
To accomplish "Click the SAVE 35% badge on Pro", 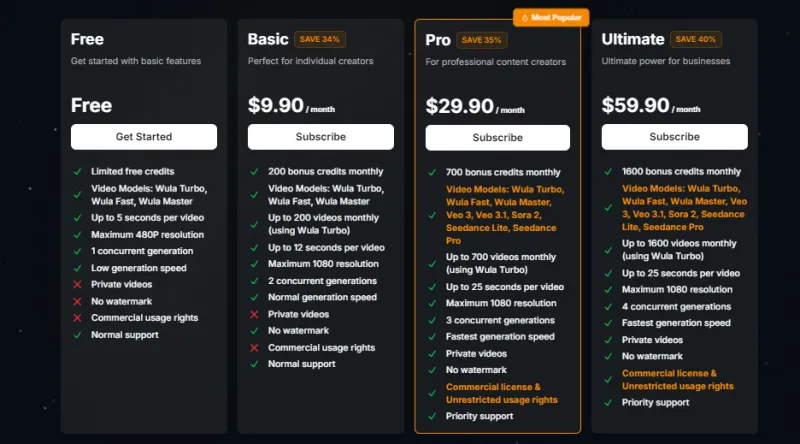I will pos(484,41).
